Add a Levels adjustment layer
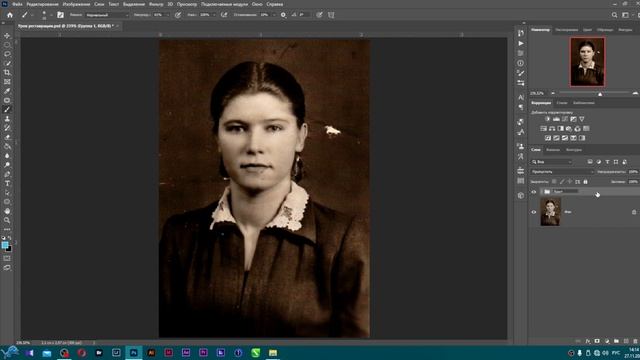 556,119
